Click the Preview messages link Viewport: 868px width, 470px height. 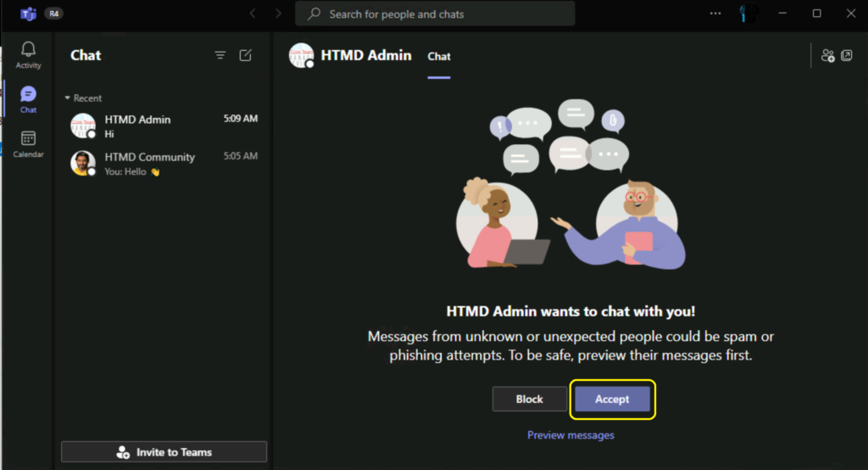coord(570,435)
